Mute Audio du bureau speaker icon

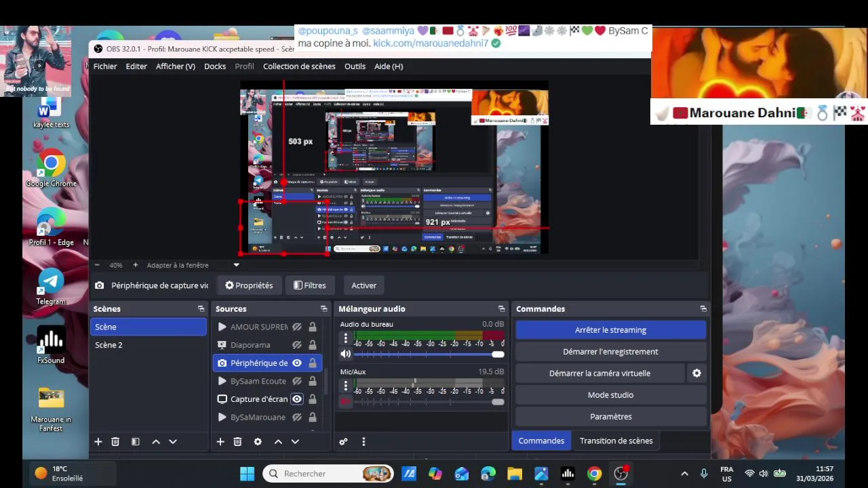(346, 354)
